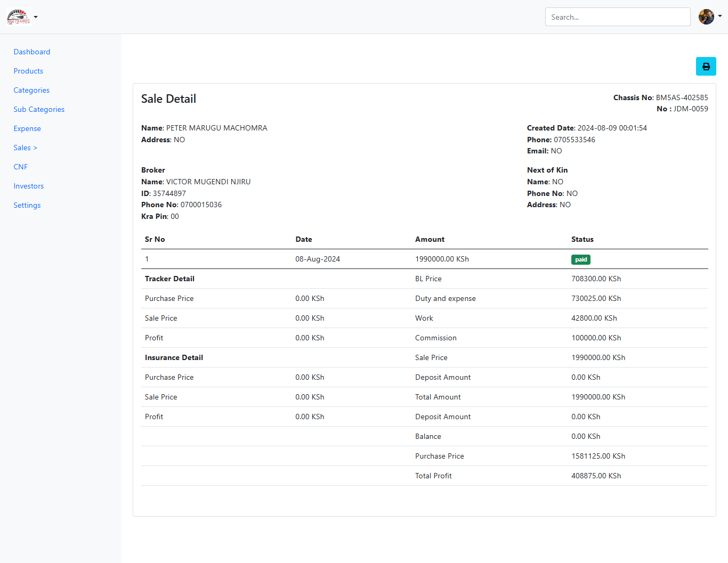Open dropdown arrow next to the logo

tap(36, 17)
